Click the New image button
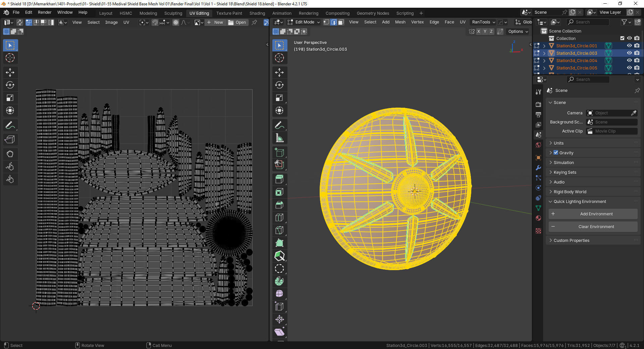This screenshot has height=349, width=644. pos(215,22)
